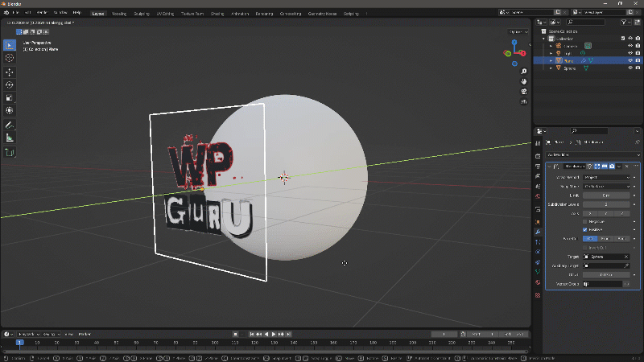
Task: Open the Texture properties tab
Action: click(x=538, y=295)
